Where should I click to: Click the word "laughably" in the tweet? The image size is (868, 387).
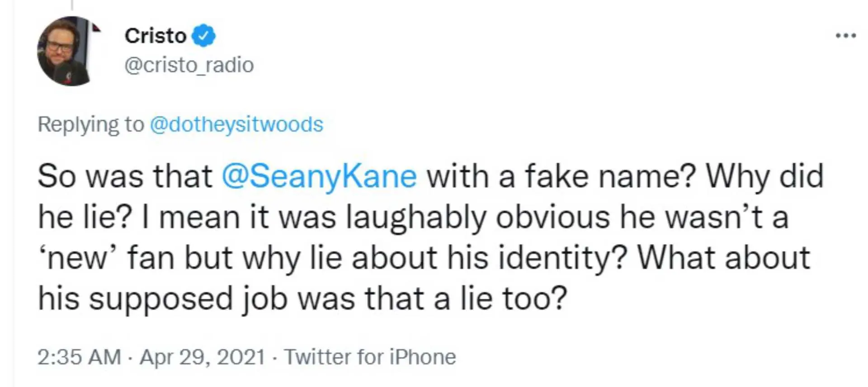[x=416, y=217]
